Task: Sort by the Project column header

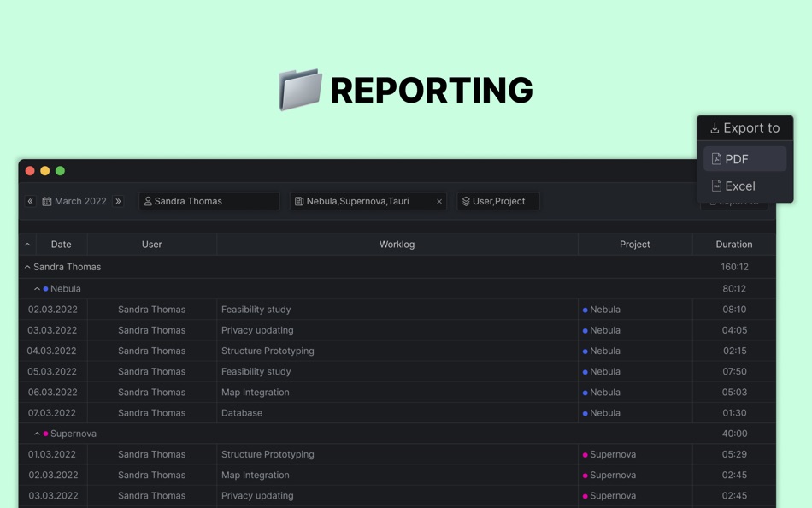Action: tap(635, 244)
